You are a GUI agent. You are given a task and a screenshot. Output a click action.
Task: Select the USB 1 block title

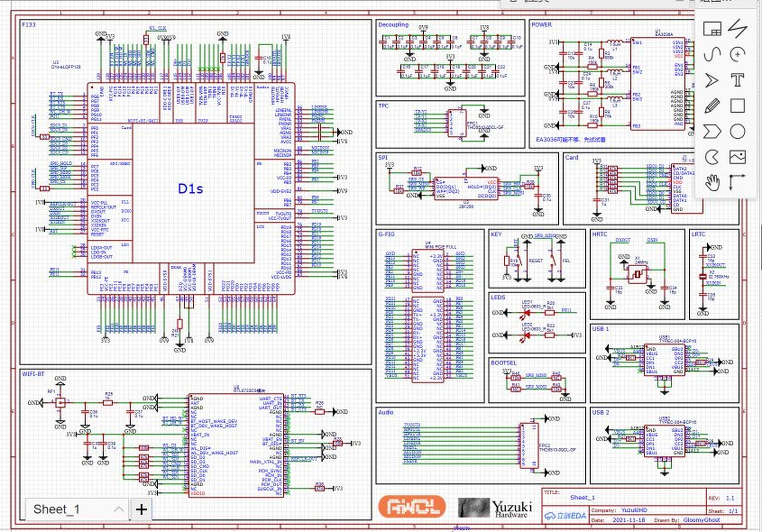point(601,329)
